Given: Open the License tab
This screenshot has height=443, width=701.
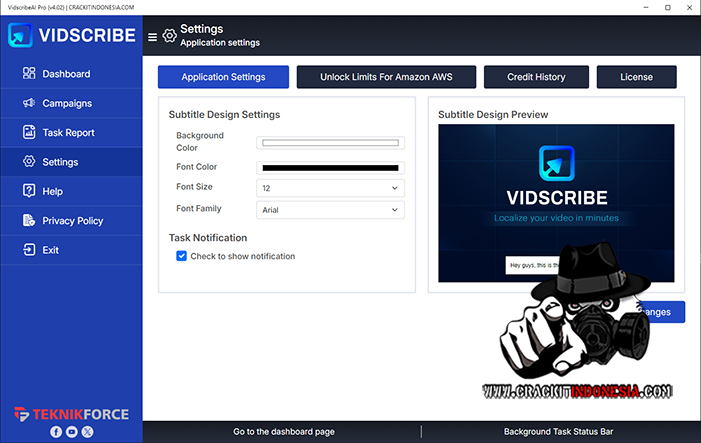Looking at the screenshot, I should 636,77.
